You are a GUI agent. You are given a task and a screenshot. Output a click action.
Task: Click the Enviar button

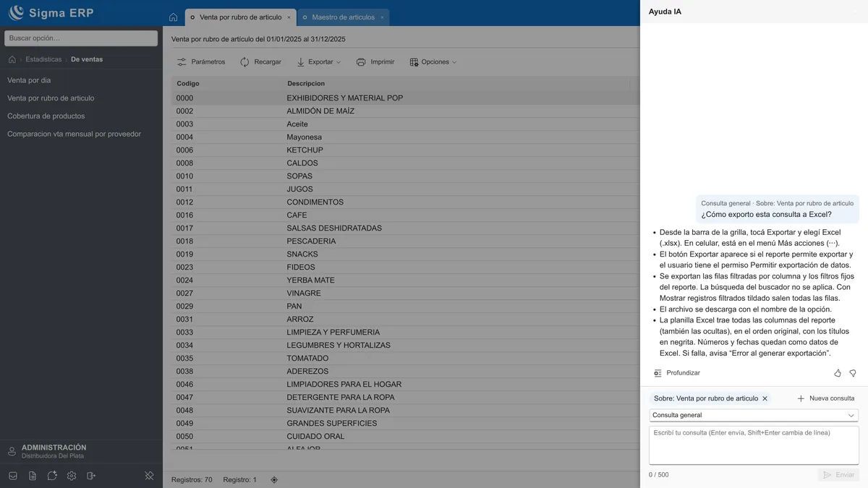839,475
